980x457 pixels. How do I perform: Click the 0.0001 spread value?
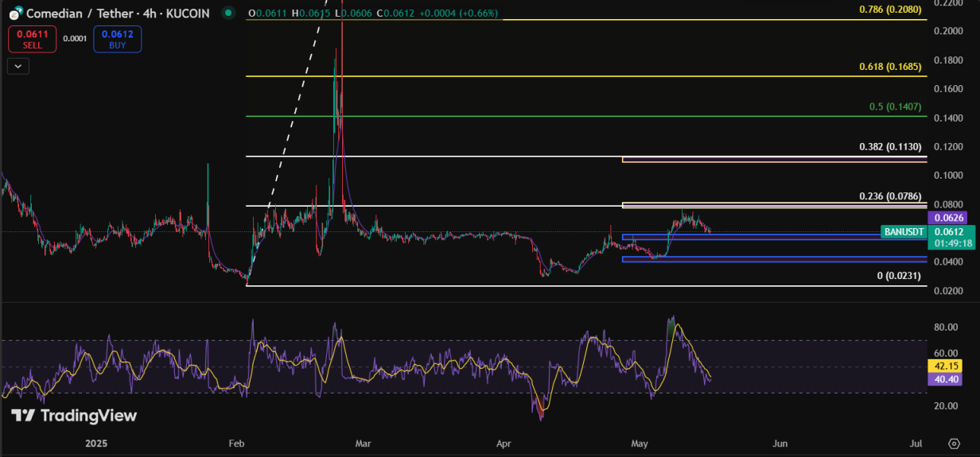coord(75,39)
